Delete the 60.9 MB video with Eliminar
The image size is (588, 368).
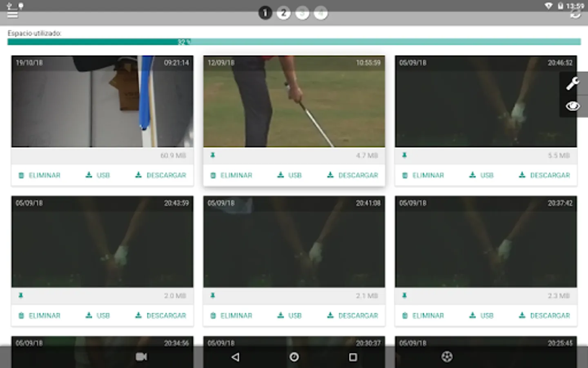pyautogui.click(x=39, y=175)
